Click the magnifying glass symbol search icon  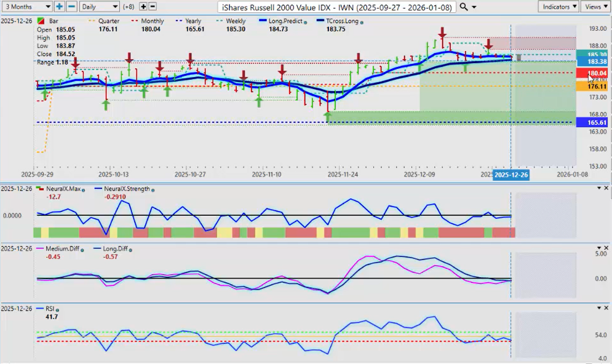tap(464, 6)
